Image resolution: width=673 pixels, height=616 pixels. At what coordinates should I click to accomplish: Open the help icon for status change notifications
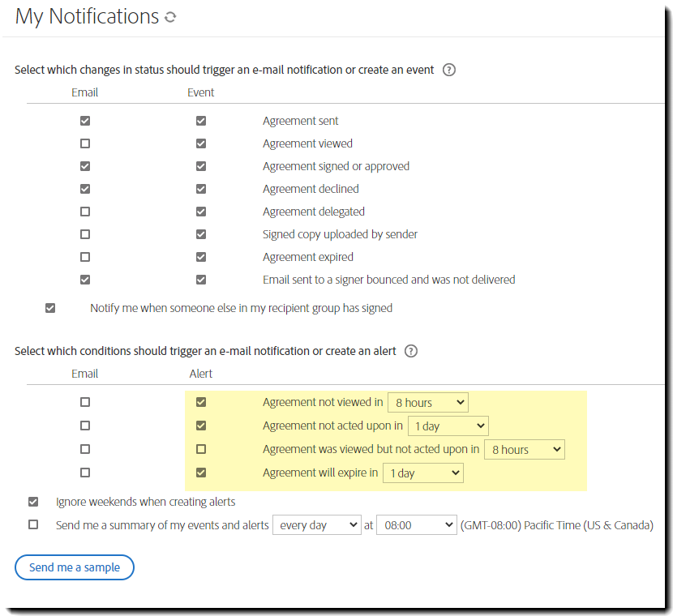coord(448,70)
